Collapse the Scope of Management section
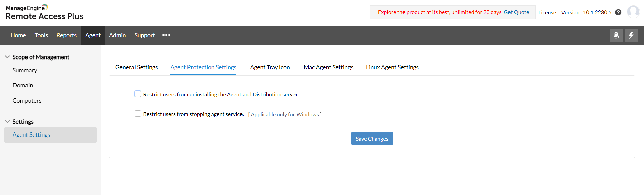644x195 pixels. coord(7,57)
